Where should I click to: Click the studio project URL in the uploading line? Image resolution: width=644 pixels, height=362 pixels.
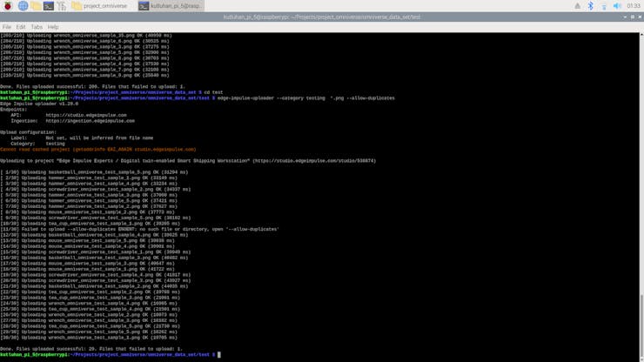tap(314, 161)
